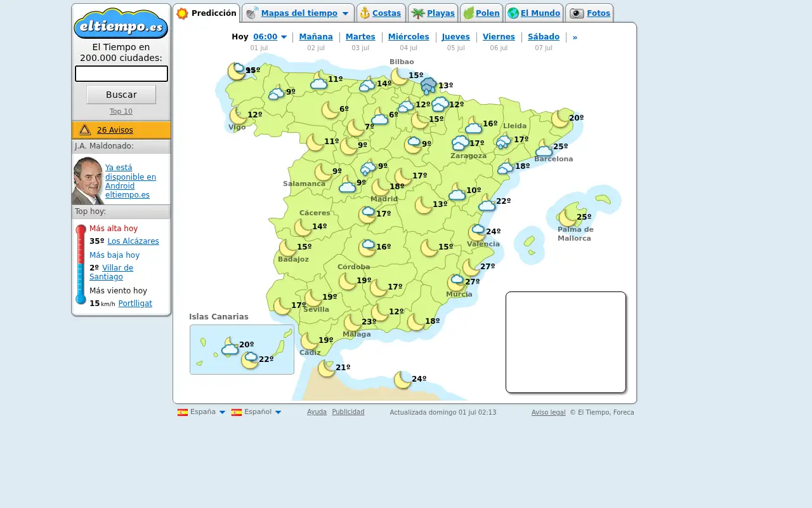Open the Portlligat link

coord(135,304)
